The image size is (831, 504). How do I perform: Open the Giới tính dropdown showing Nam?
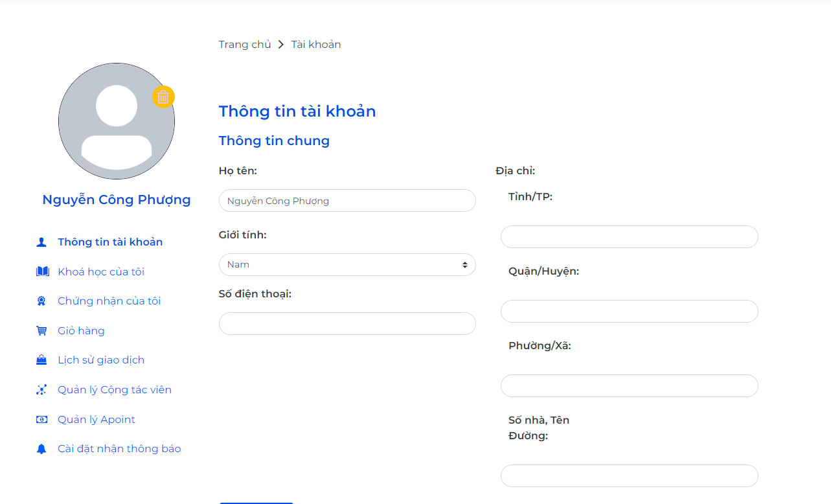point(347,265)
